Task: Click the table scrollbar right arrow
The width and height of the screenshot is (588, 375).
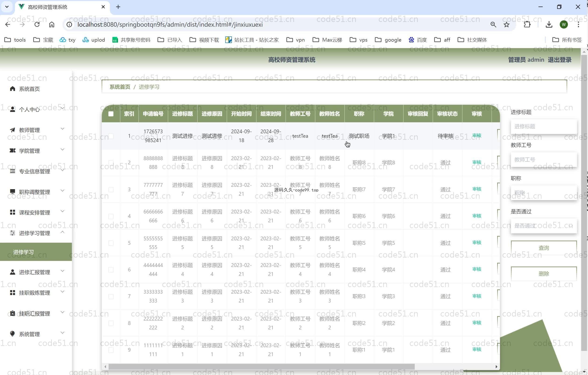Action: tap(496, 366)
